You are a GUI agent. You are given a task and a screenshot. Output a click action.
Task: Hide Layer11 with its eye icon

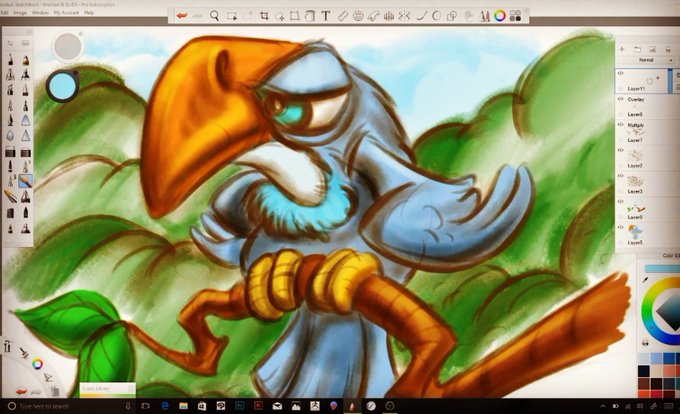(621, 74)
